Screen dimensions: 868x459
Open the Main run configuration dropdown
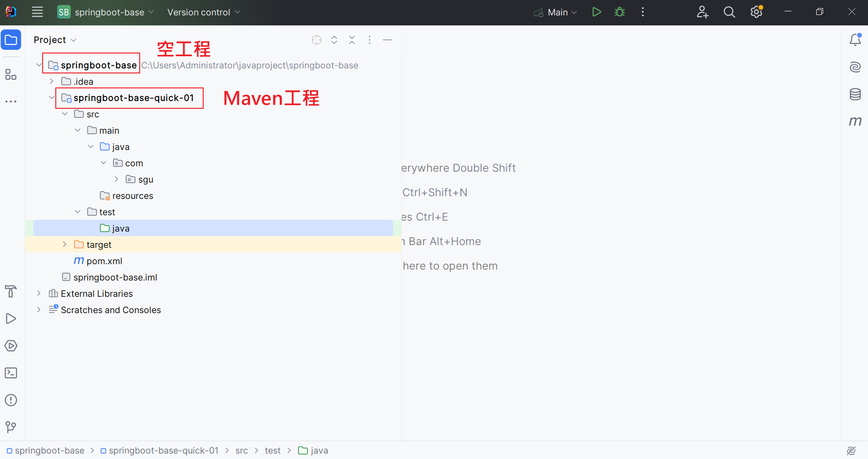[x=556, y=12]
